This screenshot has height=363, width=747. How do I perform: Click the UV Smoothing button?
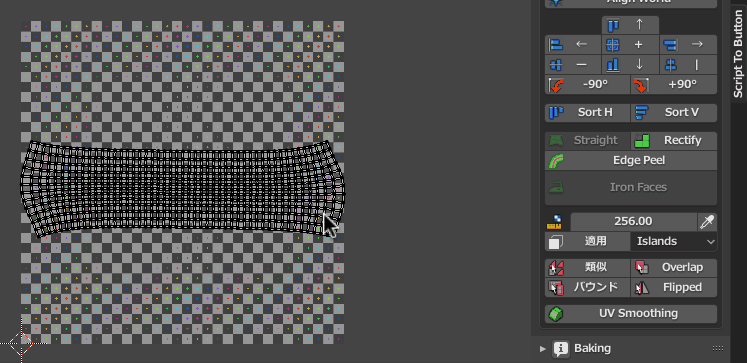point(631,314)
